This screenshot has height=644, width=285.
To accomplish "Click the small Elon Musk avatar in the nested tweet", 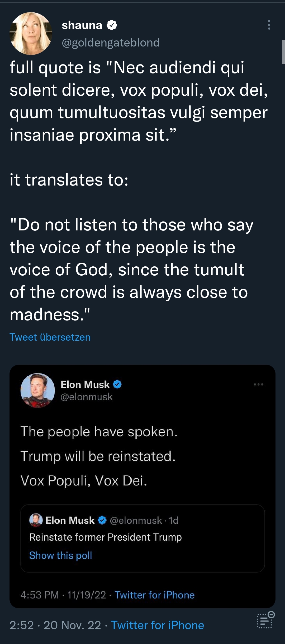I will tap(36, 520).
